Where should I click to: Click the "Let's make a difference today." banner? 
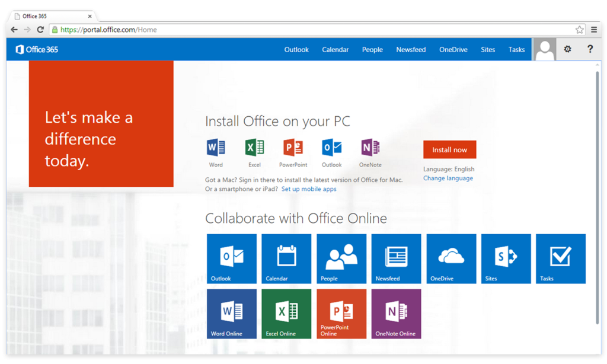[x=101, y=124]
